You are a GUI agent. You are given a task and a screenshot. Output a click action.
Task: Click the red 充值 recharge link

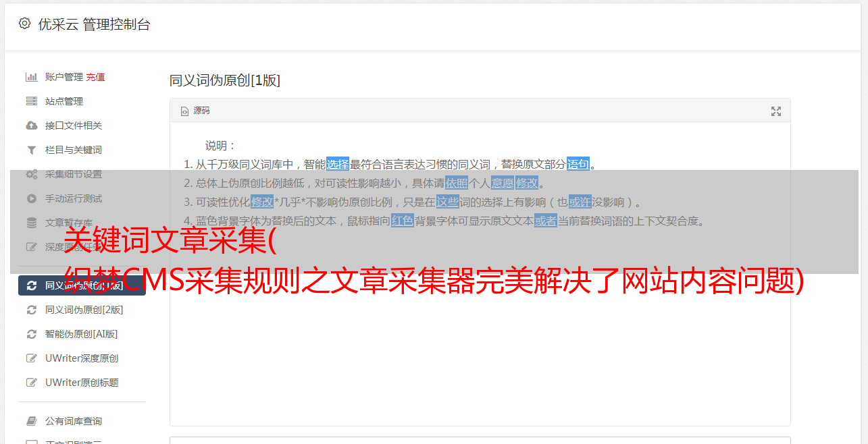95,77
